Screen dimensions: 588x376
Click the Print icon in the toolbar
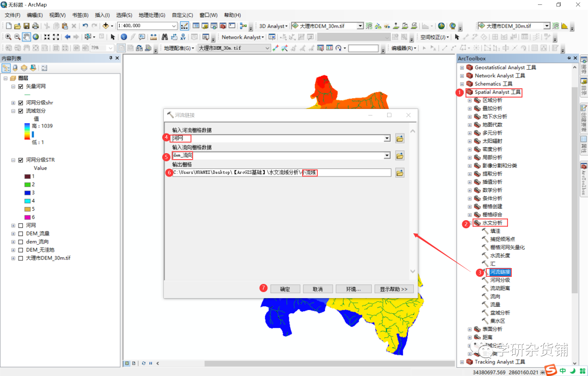35,26
